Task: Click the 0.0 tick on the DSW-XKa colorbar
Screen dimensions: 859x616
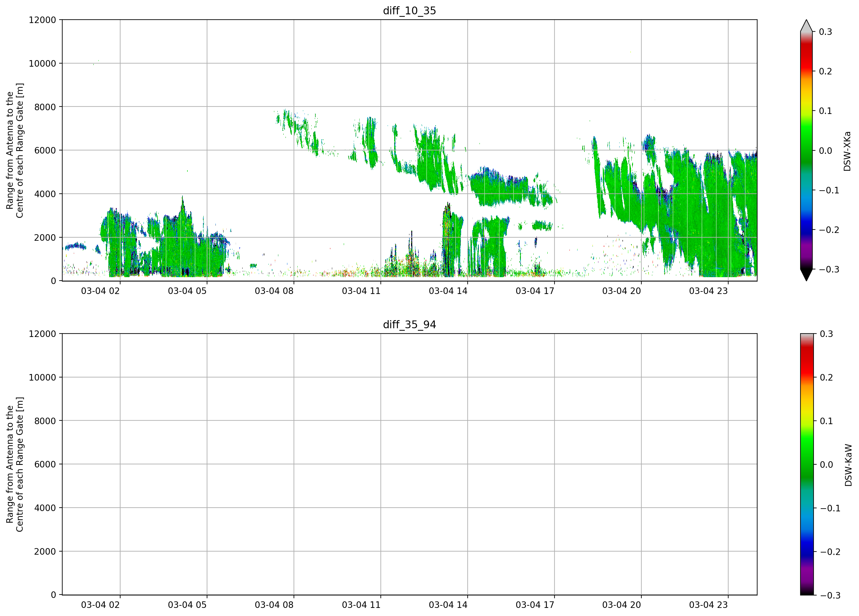Action: (x=826, y=151)
